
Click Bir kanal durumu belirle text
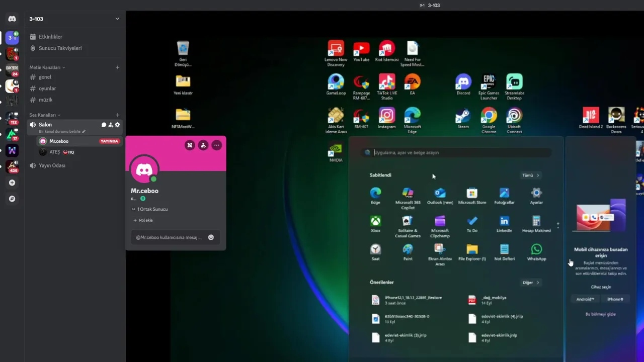click(x=62, y=131)
